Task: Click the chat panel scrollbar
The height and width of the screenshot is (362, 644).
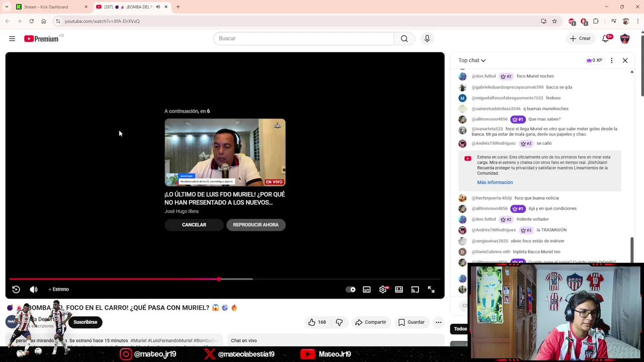Action: (632, 249)
